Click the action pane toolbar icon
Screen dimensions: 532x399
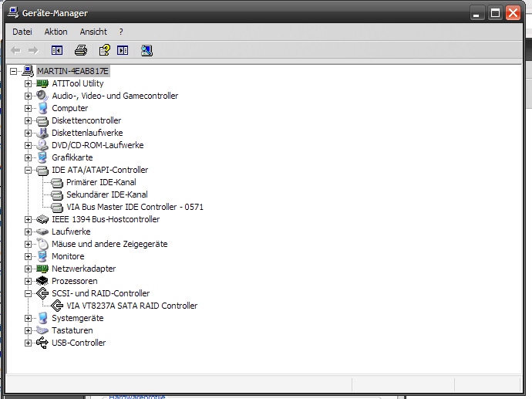[x=123, y=51]
